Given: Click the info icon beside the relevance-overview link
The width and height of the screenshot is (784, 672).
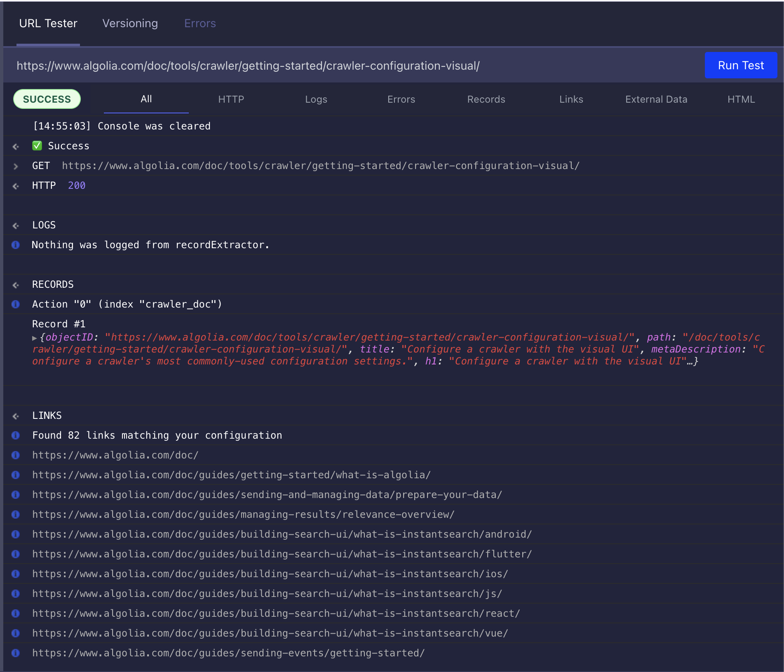Looking at the screenshot, I should [16, 515].
